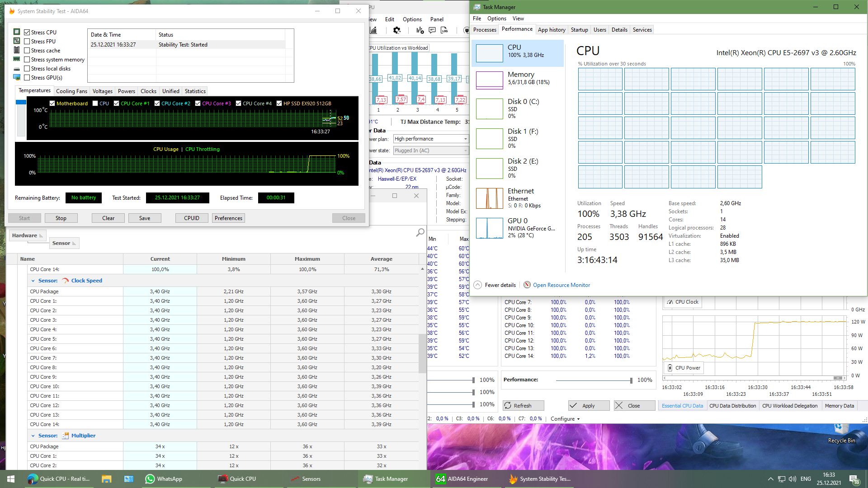Click the LOG file toolbar icon
The image size is (868, 488).
click(x=444, y=30)
